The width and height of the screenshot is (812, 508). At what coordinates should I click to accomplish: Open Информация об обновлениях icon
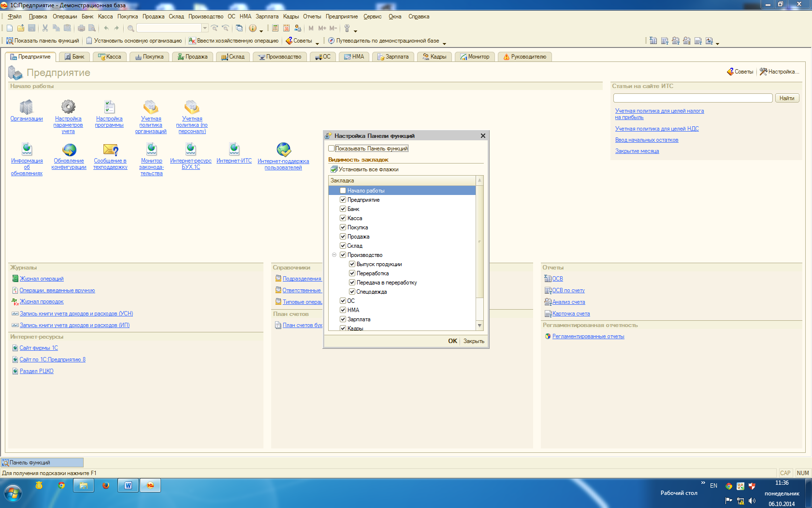pyautogui.click(x=27, y=149)
